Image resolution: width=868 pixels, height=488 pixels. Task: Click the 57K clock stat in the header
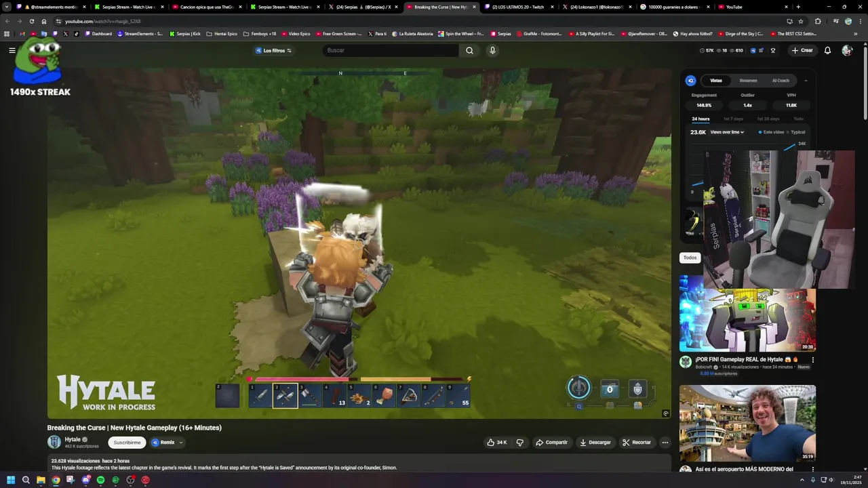707,50
